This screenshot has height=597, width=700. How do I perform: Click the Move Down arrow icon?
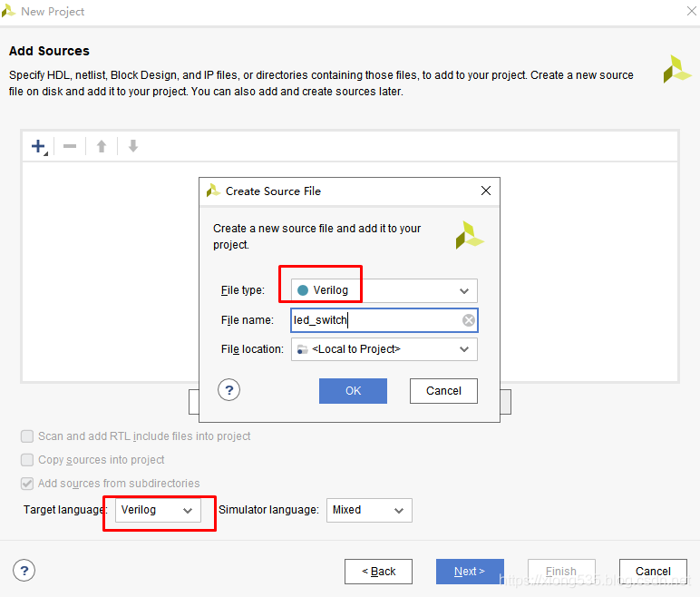(x=133, y=146)
